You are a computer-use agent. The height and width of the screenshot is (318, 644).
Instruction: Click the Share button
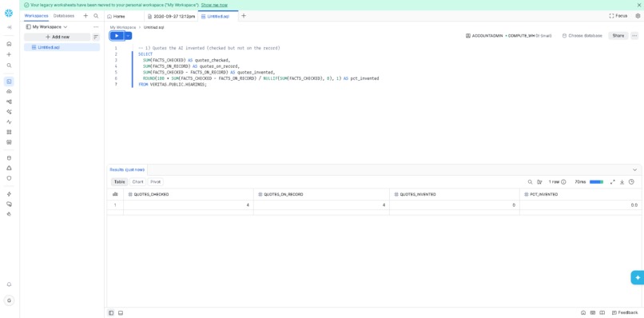tap(618, 36)
